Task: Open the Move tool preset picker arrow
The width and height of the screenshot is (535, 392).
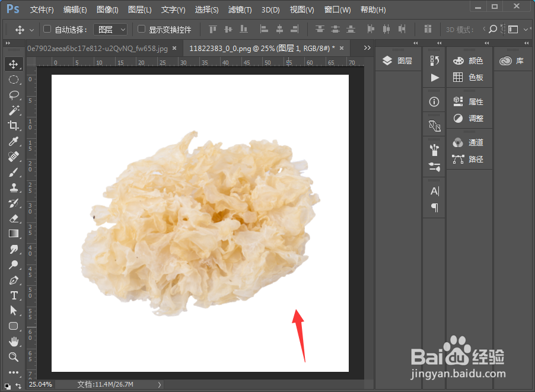Action: (x=31, y=30)
